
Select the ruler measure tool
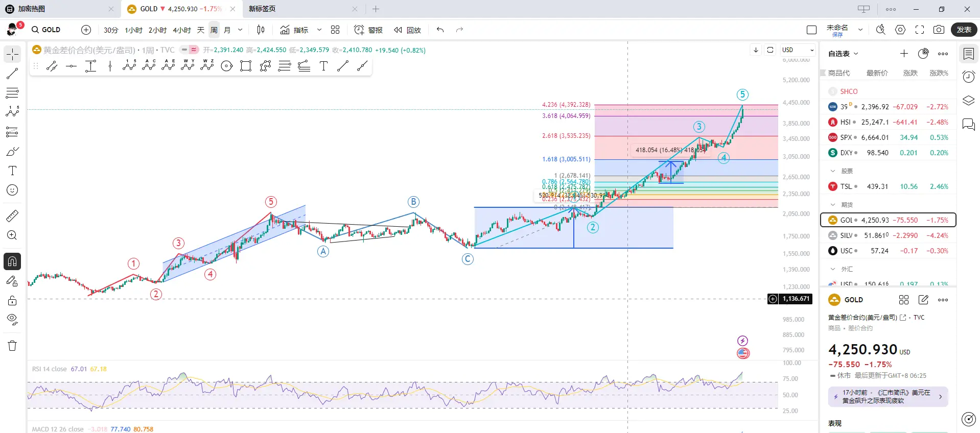[x=12, y=216]
